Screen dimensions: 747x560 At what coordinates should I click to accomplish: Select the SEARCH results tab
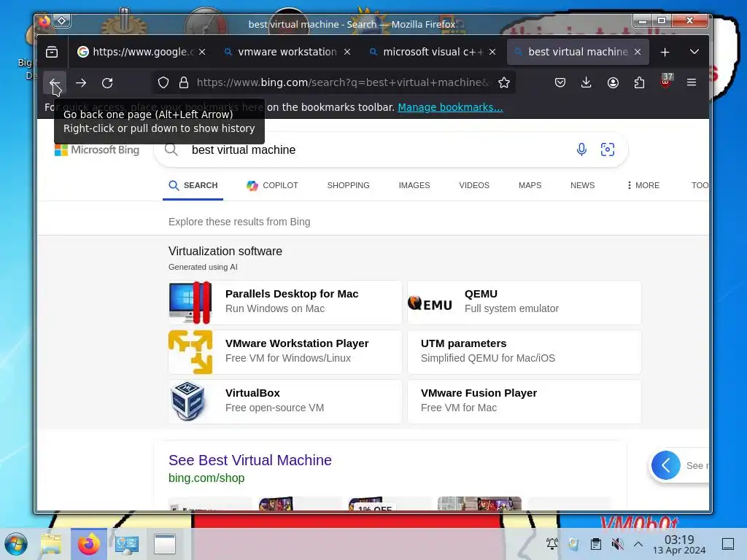pyautogui.click(x=193, y=185)
